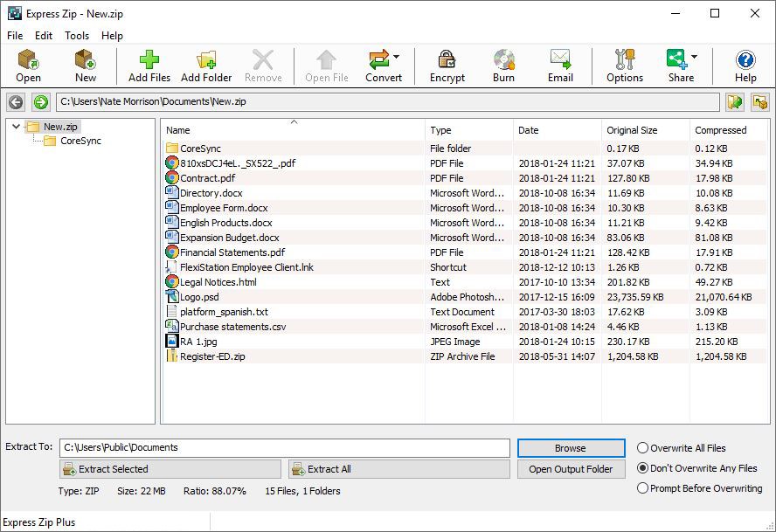The width and height of the screenshot is (776, 532).
Task: Select English Products.docx file
Action: click(465, 223)
